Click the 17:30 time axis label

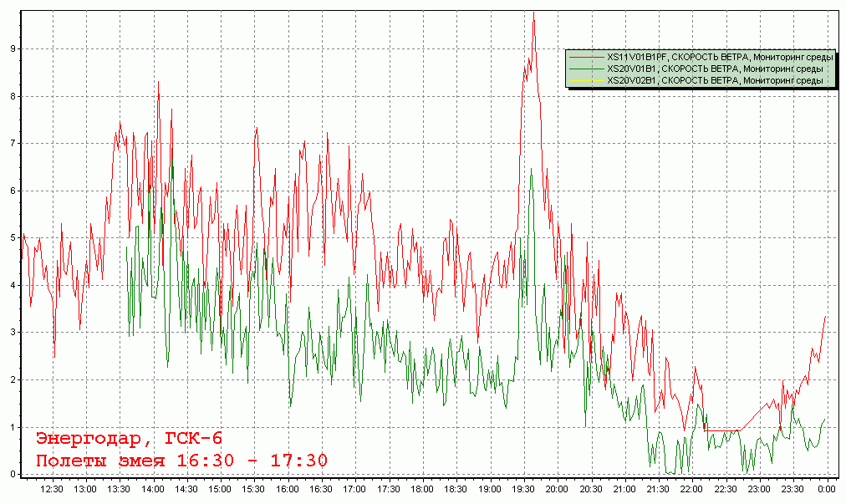[389, 489]
